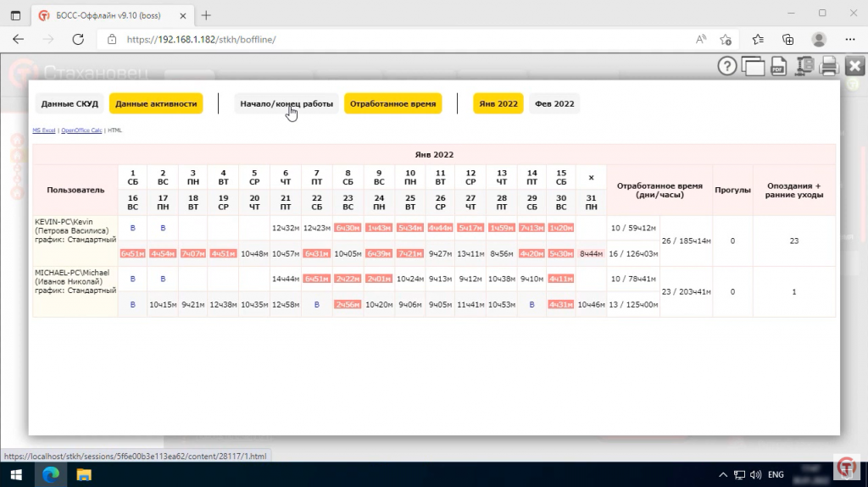Click the address bar URL
This screenshot has width=868, height=487.
pyautogui.click(x=201, y=39)
